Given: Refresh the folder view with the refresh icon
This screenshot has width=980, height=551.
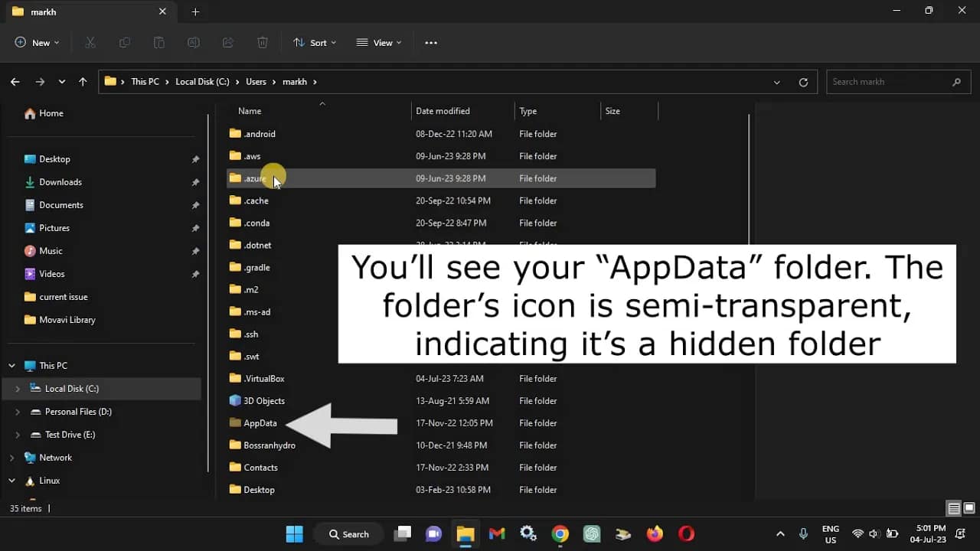Looking at the screenshot, I should [803, 81].
